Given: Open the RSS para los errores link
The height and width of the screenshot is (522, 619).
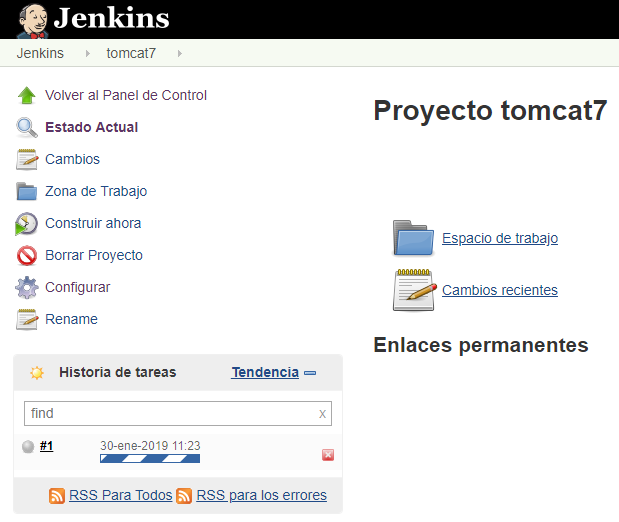Looking at the screenshot, I should [261, 495].
